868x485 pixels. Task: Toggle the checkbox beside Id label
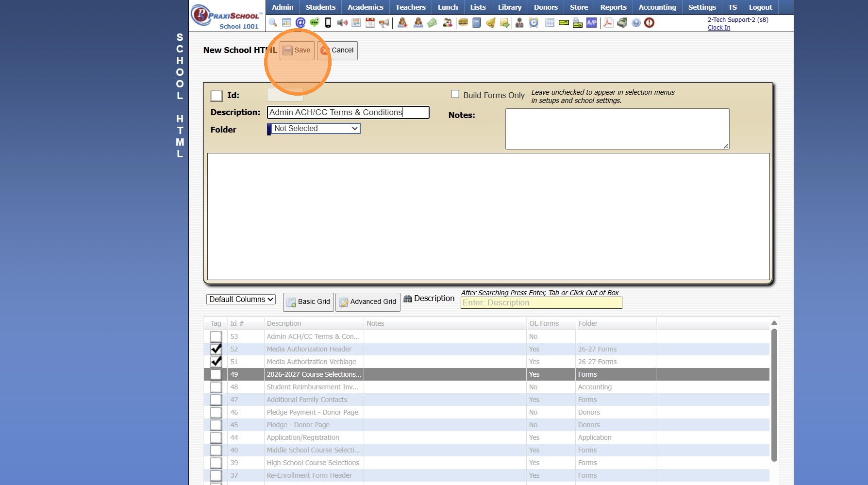pyautogui.click(x=217, y=96)
